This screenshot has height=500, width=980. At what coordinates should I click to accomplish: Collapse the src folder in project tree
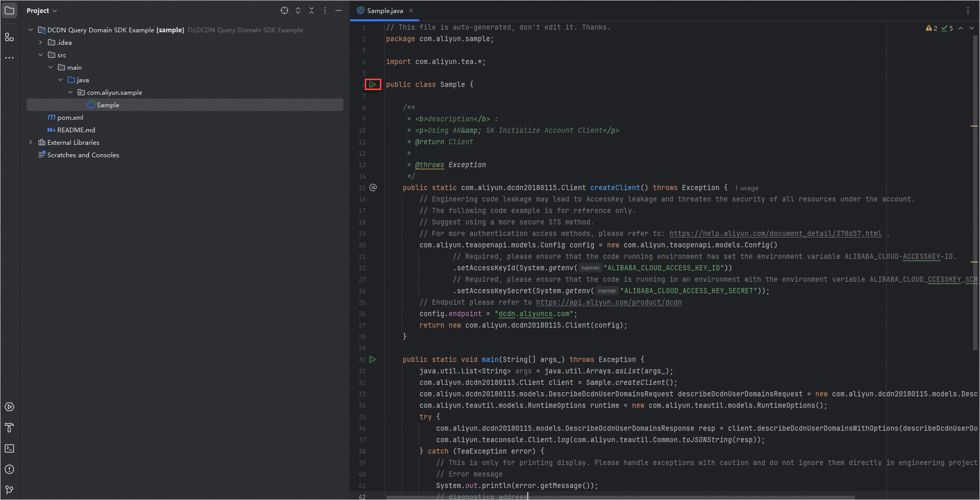[41, 55]
